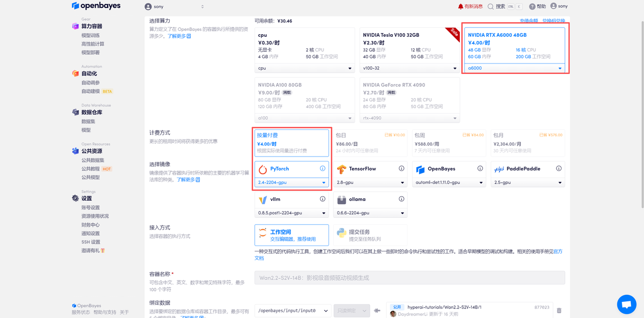This screenshot has height=318, width=644.
Task: Go to 模型部署 in sidebar
Action: [x=91, y=52]
